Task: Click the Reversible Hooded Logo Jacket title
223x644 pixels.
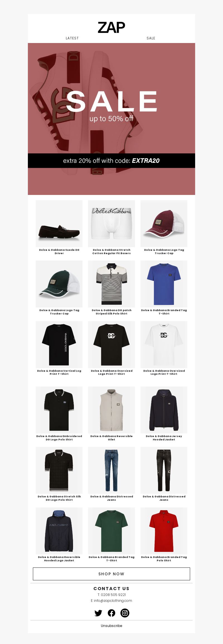Action: point(59,559)
